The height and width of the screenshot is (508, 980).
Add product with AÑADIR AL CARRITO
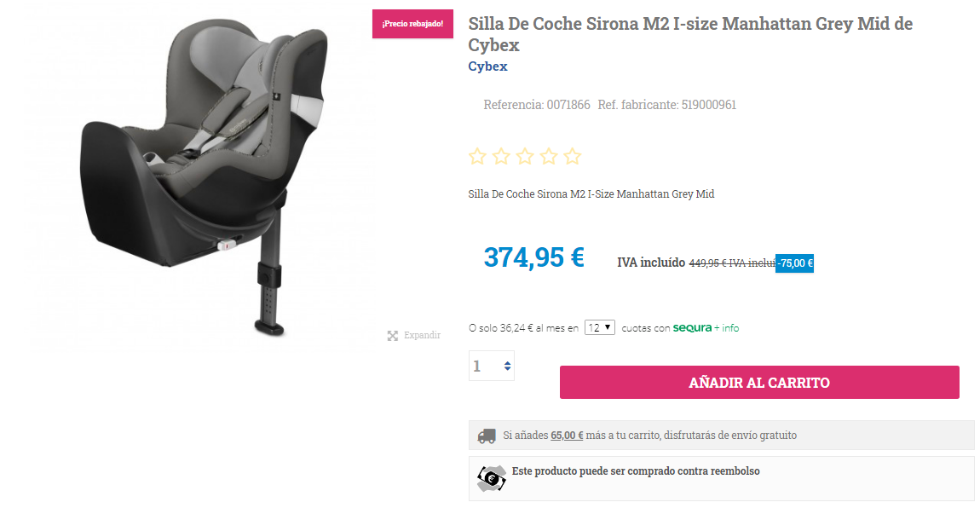click(759, 383)
